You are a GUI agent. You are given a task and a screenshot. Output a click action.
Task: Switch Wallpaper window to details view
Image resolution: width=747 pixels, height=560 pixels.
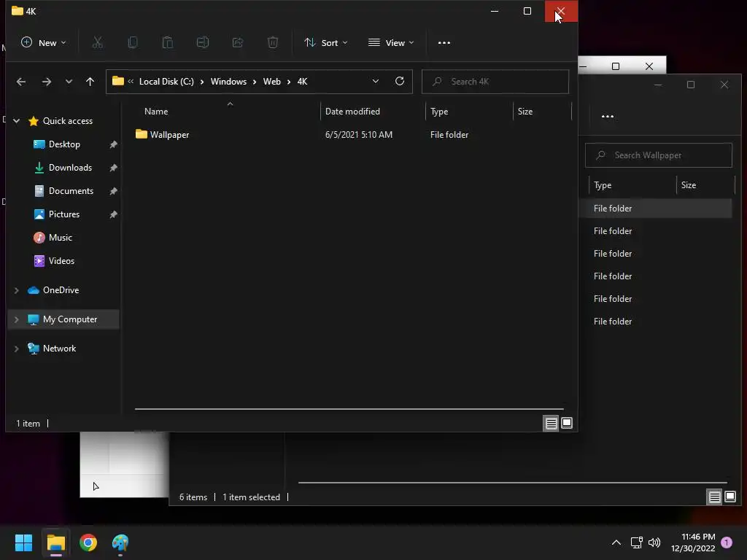point(715,497)
